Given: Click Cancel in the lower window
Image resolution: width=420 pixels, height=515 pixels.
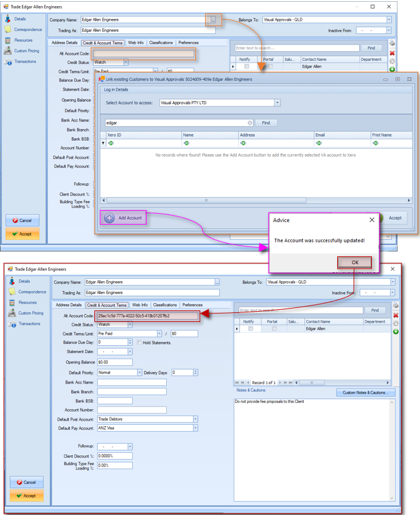Looking at the screenshot, I should click(27, 482).
